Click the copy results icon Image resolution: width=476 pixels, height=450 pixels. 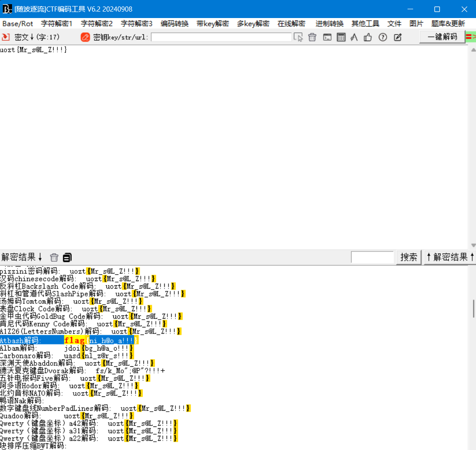tap(68, 258)
